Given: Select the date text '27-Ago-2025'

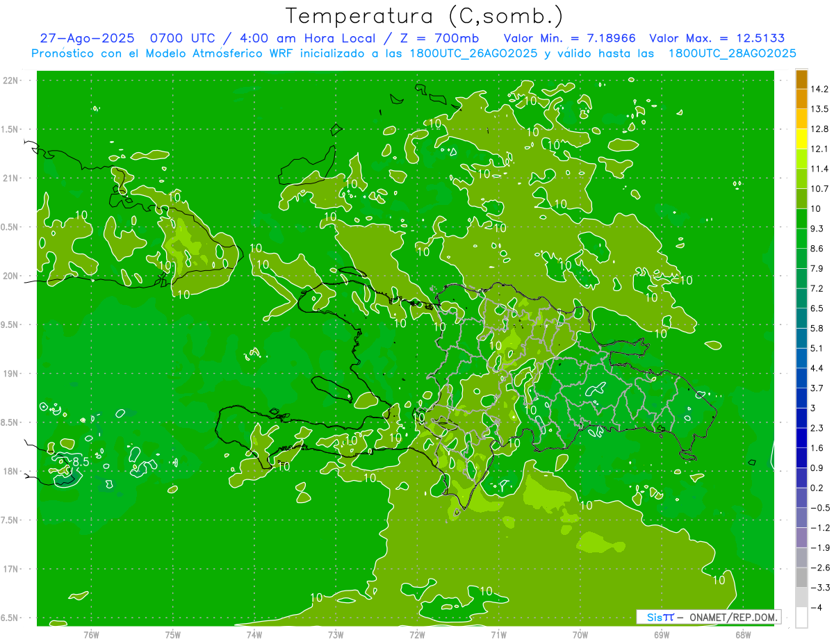Looking at the screenshot, I should click(x=87, y=38).
